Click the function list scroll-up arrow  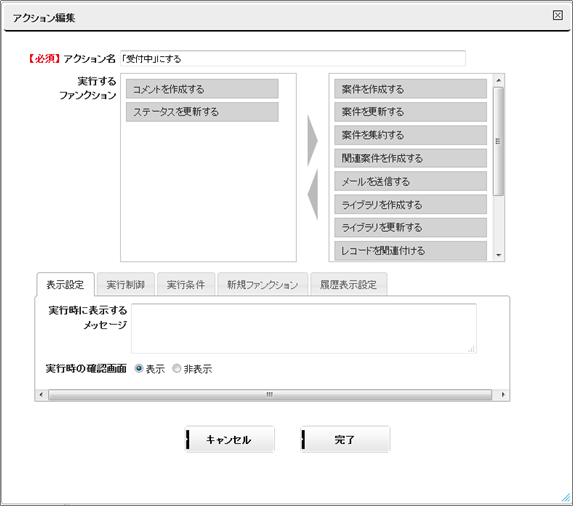tap(499, 80)
